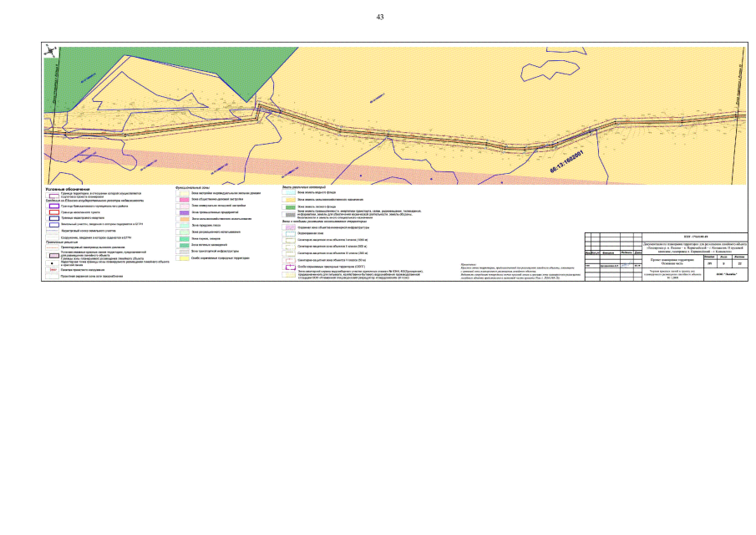Click the gray industrial lands legend swatch

coord(290,214)
